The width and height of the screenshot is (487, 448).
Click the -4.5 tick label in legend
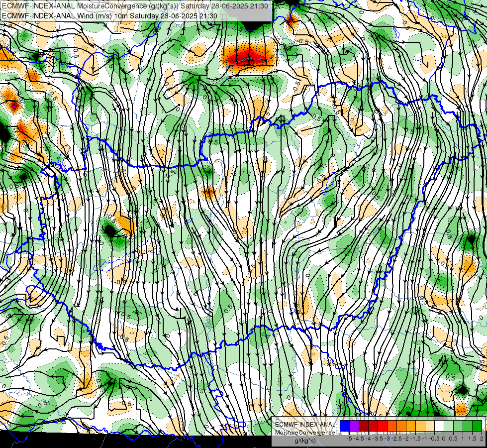click(x=359, y=439)
